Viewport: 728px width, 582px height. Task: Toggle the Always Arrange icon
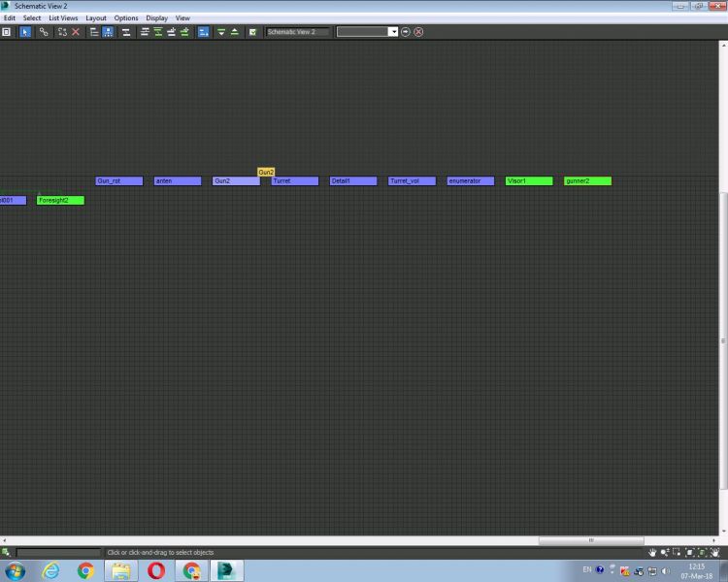[126, 32]
